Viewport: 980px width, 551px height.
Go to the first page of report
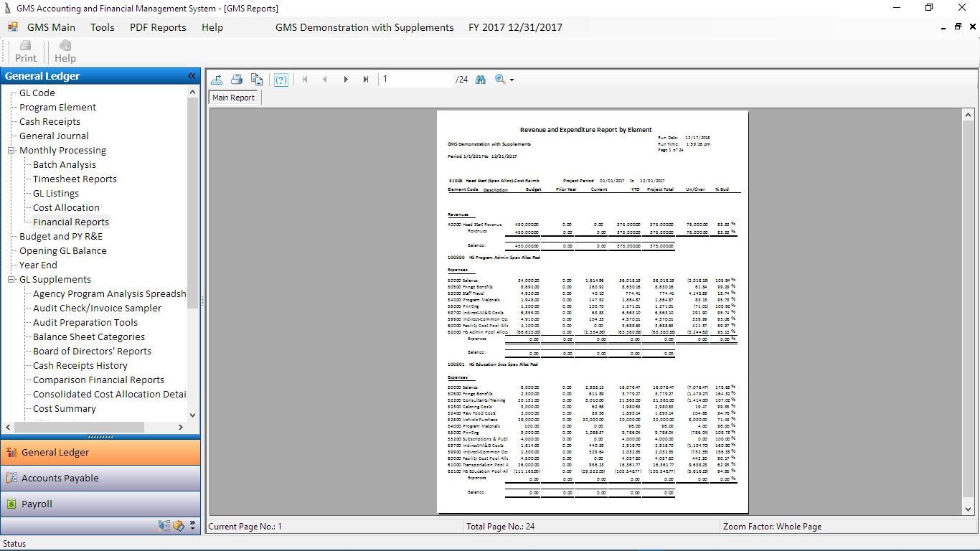(x=305, y=80)
